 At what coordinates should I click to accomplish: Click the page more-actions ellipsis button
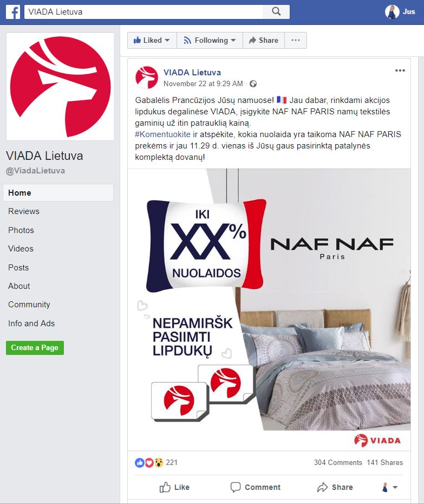point(296,40)
